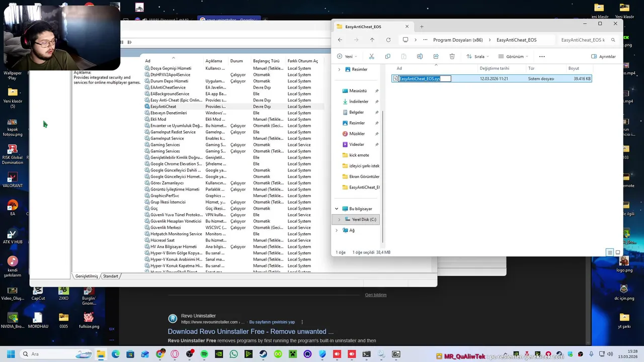Open Google Chrome from the taskbar
The height and width of the screenshot is (362, 644).
coord(160,354)
